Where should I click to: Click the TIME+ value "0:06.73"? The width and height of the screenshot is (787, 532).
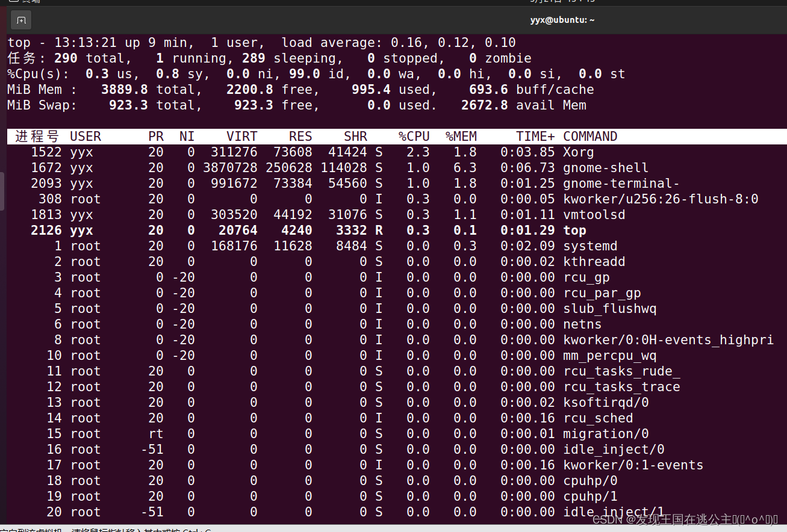click(527, 168)
